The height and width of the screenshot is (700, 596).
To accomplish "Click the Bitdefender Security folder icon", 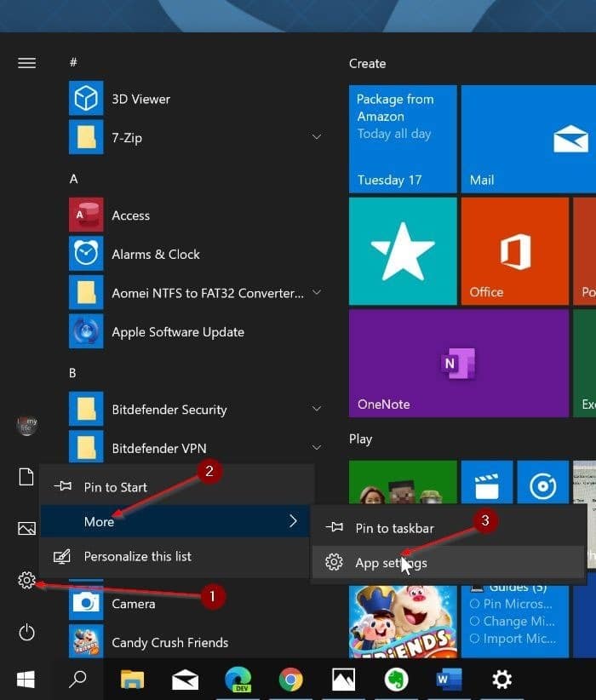I will point(86,409).
